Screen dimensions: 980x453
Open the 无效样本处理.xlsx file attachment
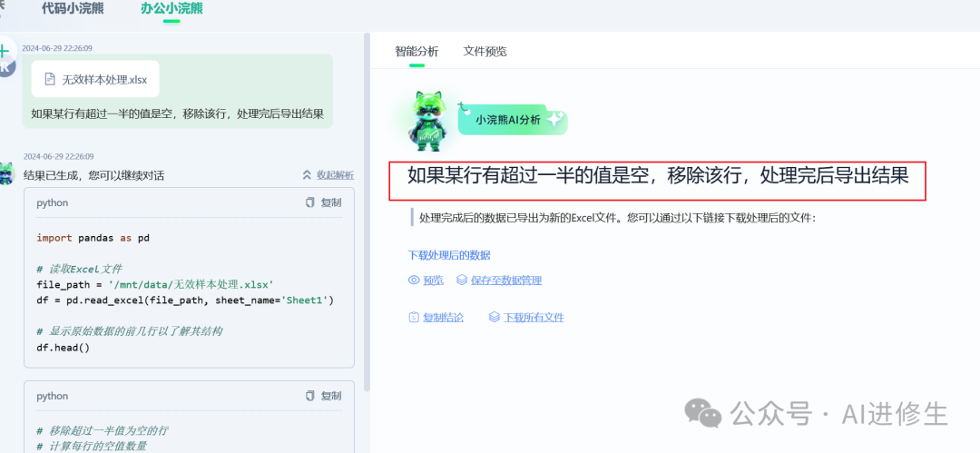[x=95, y=79]
